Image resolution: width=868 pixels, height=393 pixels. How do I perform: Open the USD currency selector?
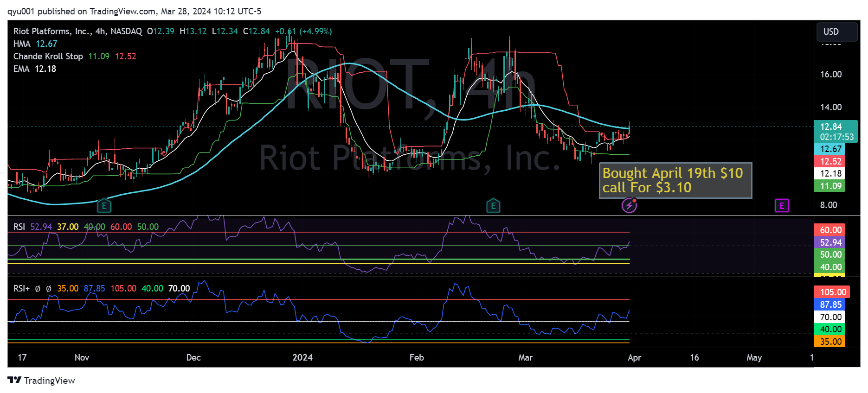[x=837, y=32]
